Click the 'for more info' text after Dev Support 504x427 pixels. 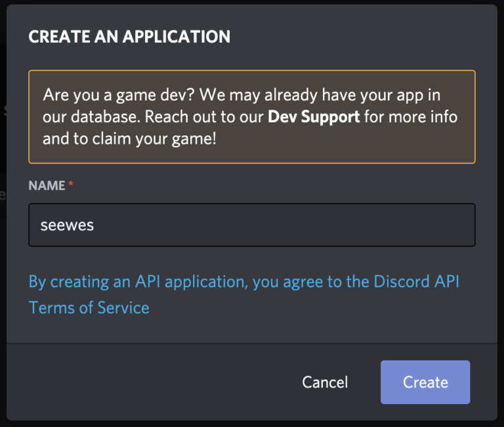click(x=411, y=116)
